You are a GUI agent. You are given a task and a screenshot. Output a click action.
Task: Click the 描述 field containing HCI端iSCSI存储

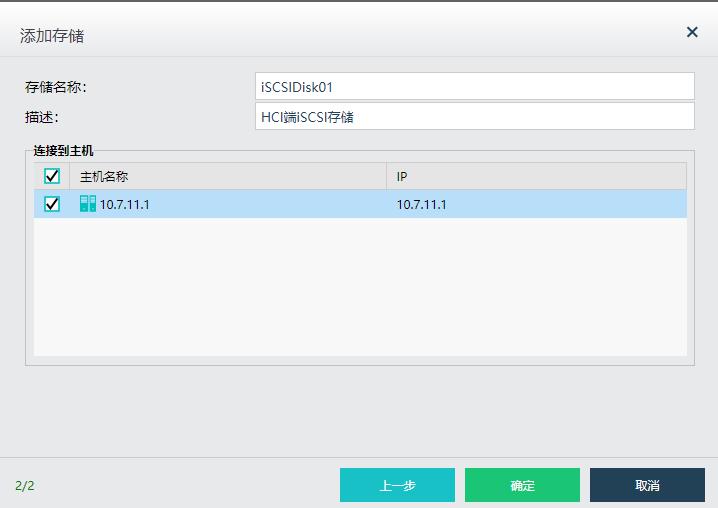[473, 117]
